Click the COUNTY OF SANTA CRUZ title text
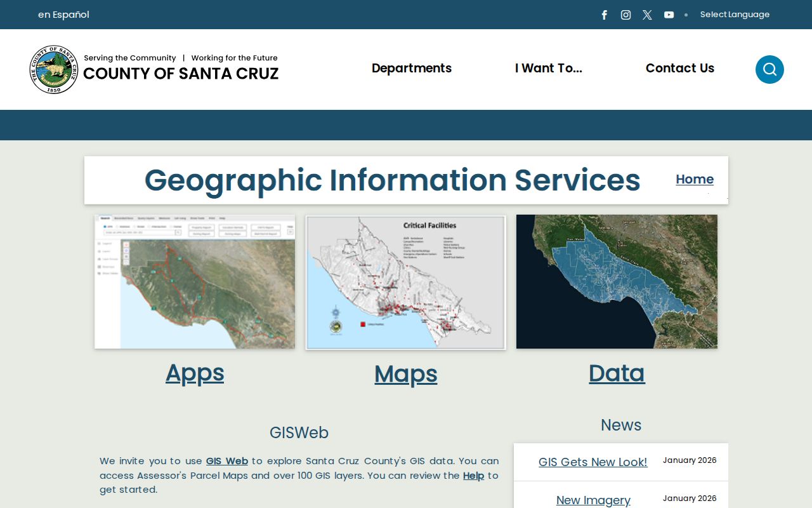812x508 pixels. tap(181, 74)
